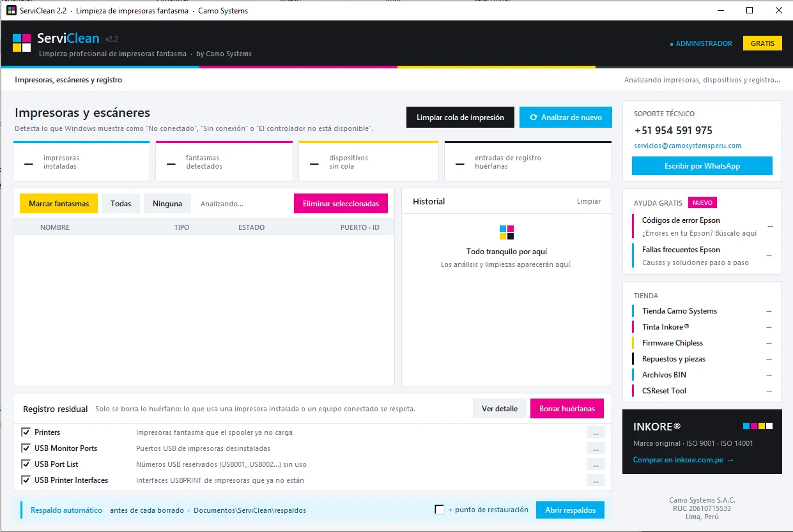This screenshot has width=793, height=532.
Task: Open details ellipsis for USB Port List
Action: [596, 464]
